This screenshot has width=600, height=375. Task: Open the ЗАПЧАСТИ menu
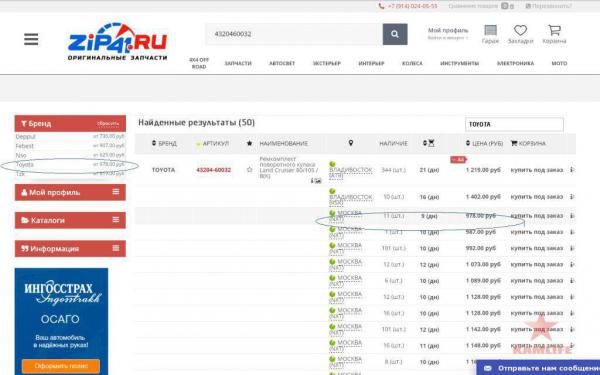[x=238, y=63]
